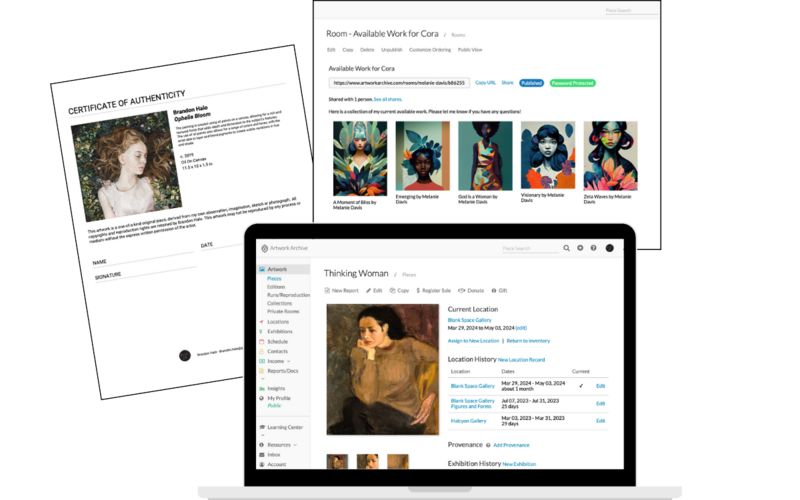Click Edit in the Room window toolbar
Screen dimensions: 800x500
[331, 49]
